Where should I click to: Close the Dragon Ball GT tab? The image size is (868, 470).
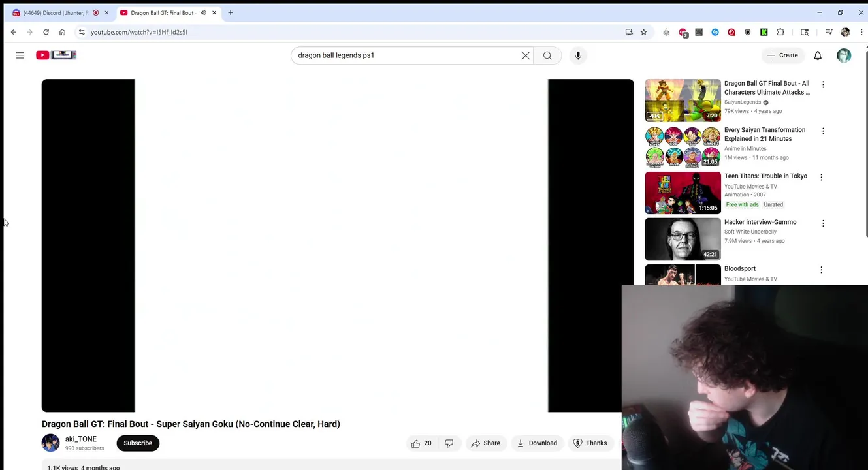[x=214, y=13]
